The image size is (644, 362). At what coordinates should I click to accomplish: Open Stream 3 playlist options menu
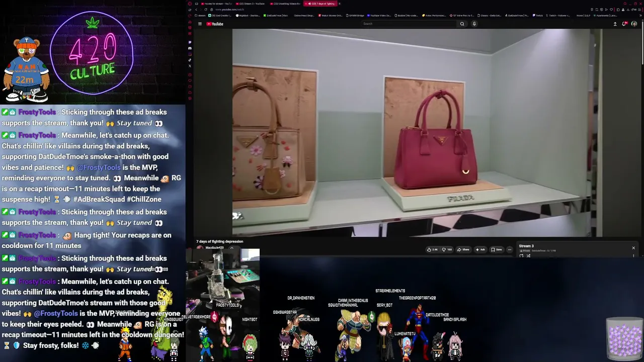633,256
